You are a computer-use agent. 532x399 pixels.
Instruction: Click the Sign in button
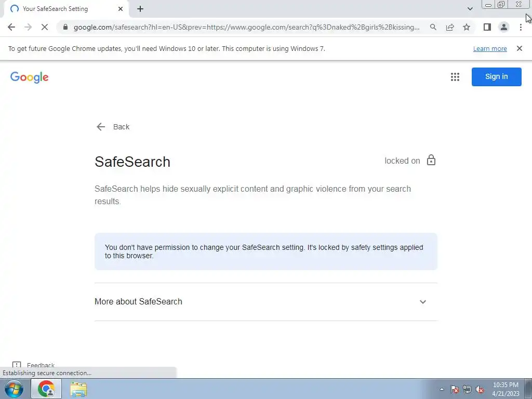coord(496,77)
